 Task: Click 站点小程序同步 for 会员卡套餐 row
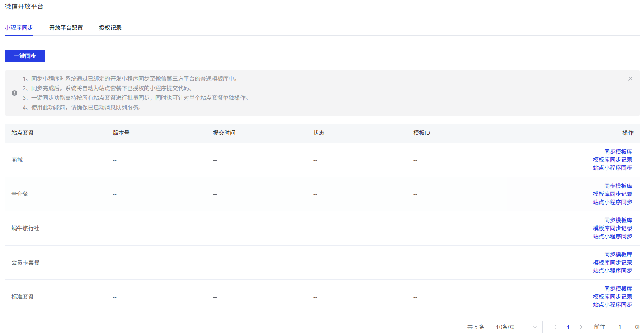[612, 271]
